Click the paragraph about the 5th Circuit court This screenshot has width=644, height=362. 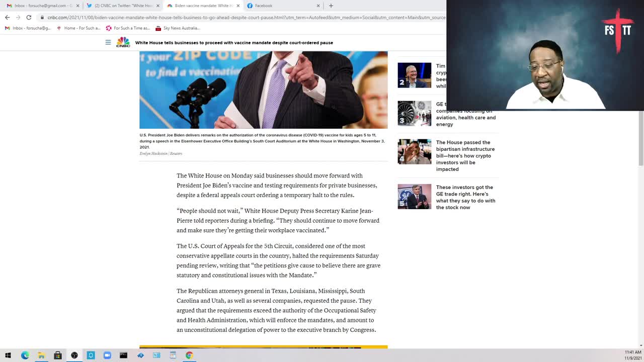coord(278,260)
